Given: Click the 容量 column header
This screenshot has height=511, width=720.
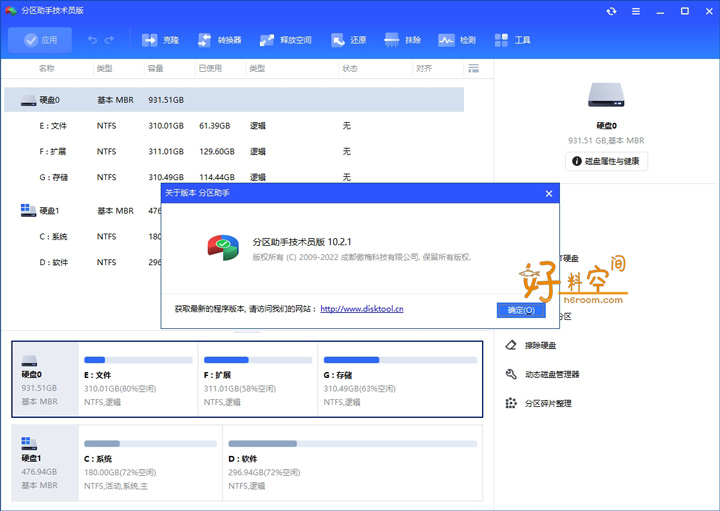Looking at the screenshot, I should click(156, 68).
